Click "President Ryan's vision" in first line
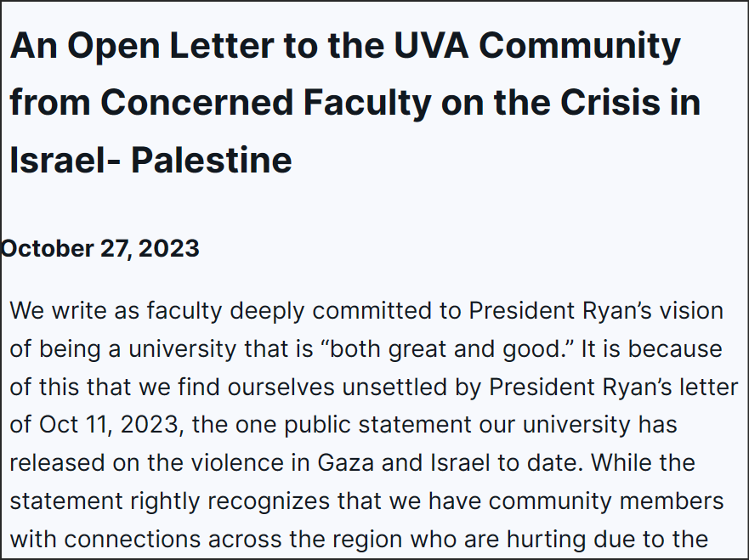The image size is (749, 560). click(596, 311)
